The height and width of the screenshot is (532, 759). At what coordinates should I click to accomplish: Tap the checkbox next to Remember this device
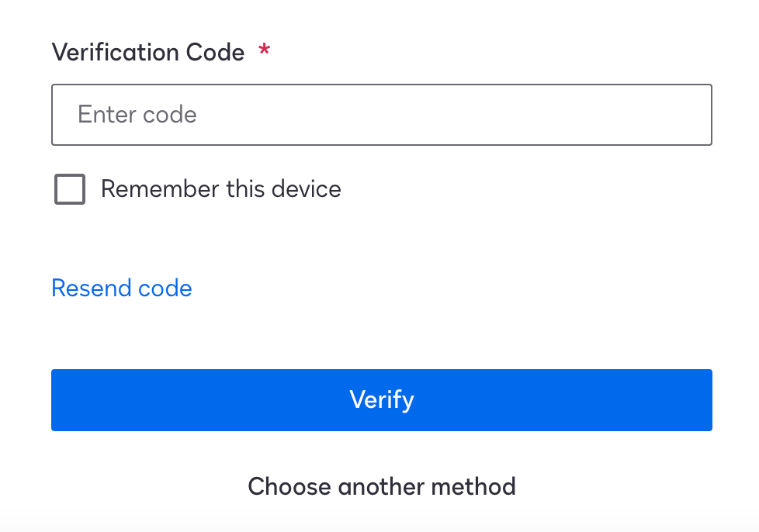[x=69, y=188]
